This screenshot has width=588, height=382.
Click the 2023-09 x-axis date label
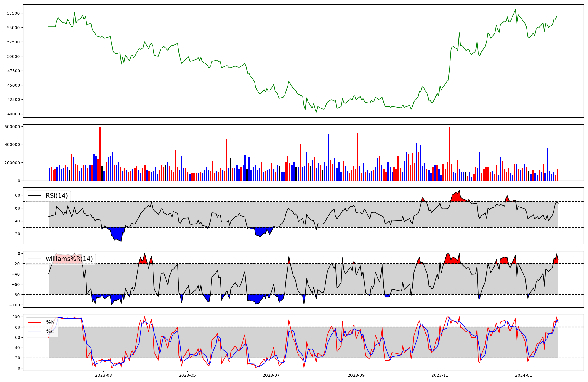(356, 375)
